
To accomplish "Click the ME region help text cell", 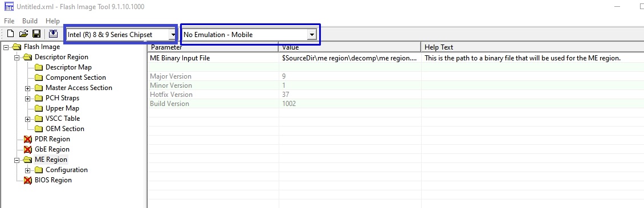I will 523,58.
